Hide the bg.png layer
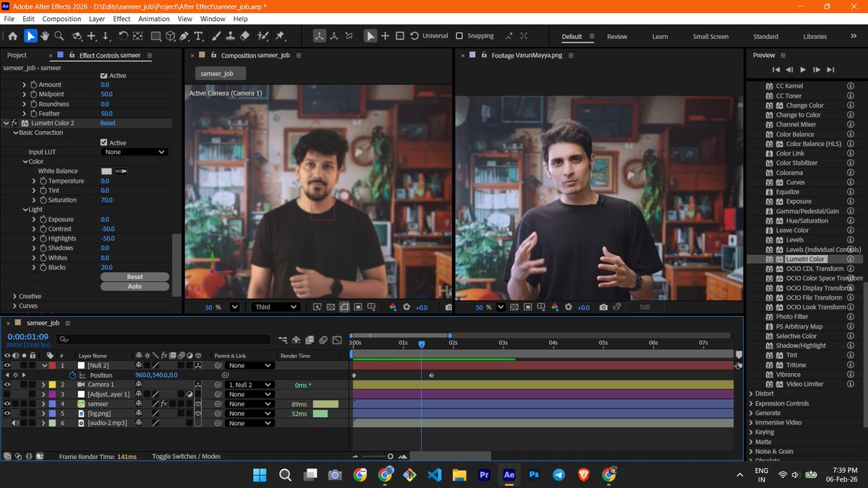This screenshot has height=488, width=868. 7,413
